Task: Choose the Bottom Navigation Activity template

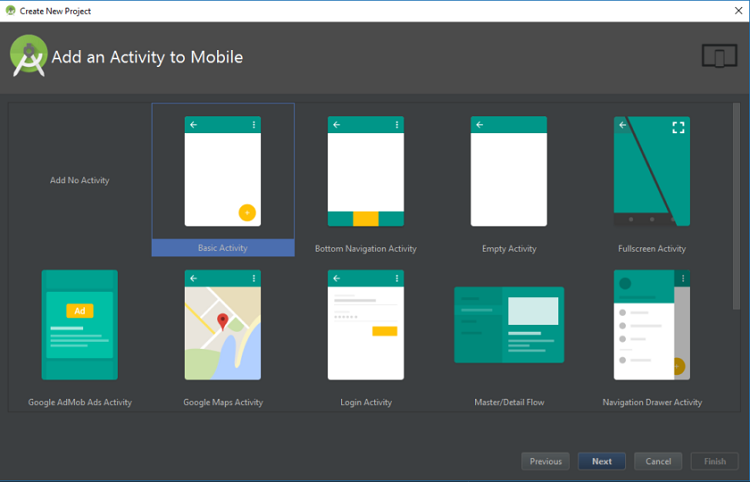Action: coord(366,171)
